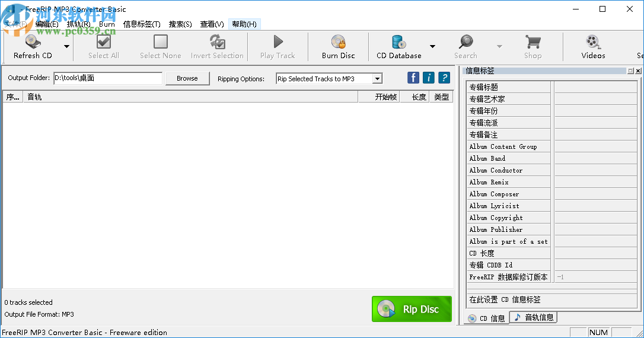Open the 帮助(H) menu
This screenshot has width=644, height=338.
coord(244,24)
